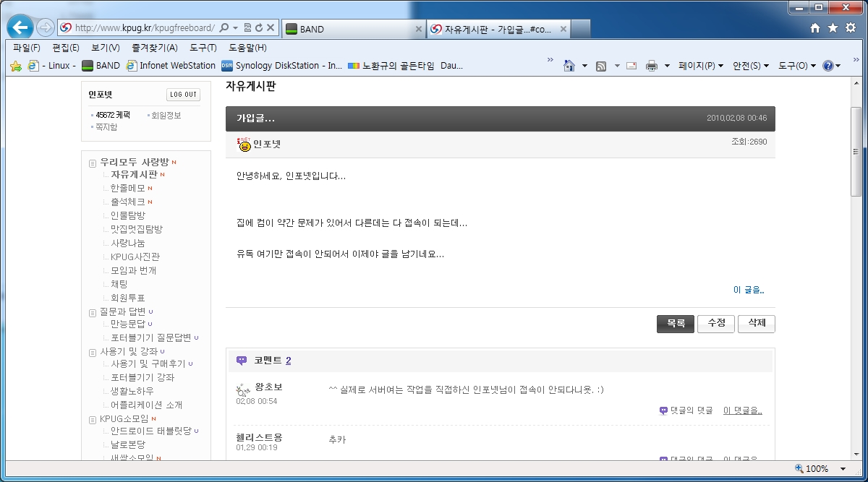Open the Synology DiskStation bookmark

tap(281, 66)
